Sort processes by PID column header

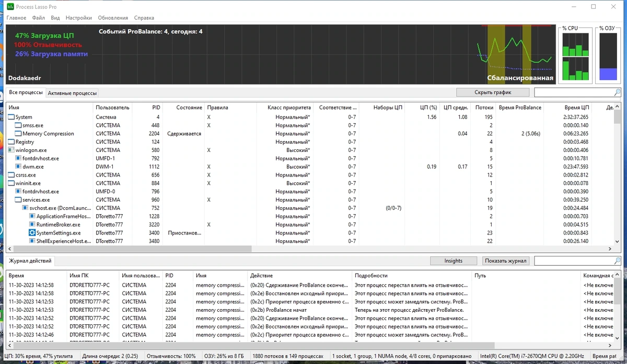pos(147,107)
